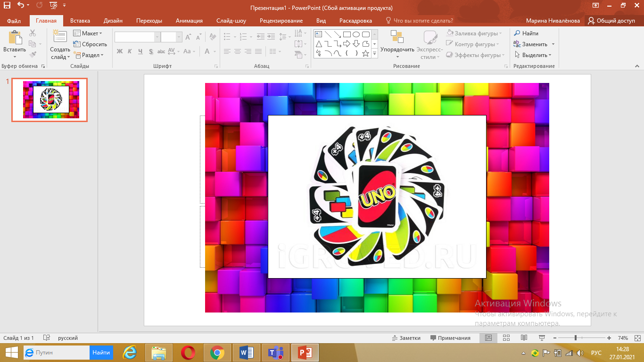Open Эффекты фигуры effects dropdown
644x362 pixels.
[475, 55]
